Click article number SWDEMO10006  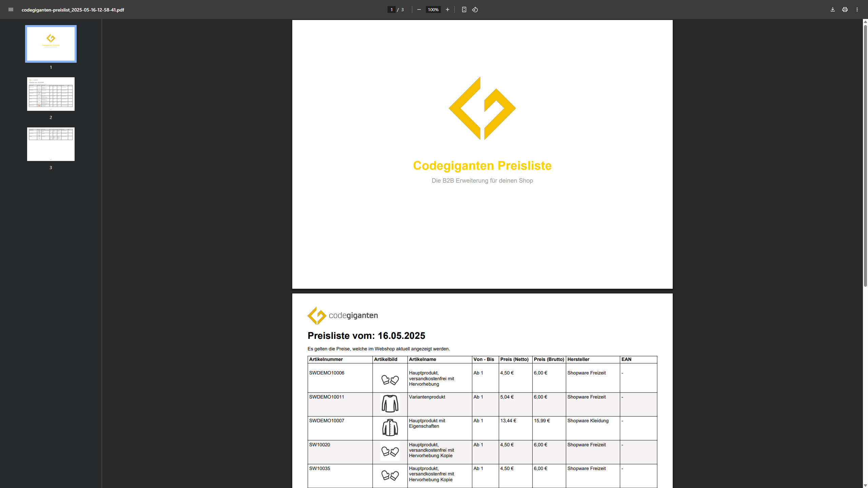tap(327, 373)
